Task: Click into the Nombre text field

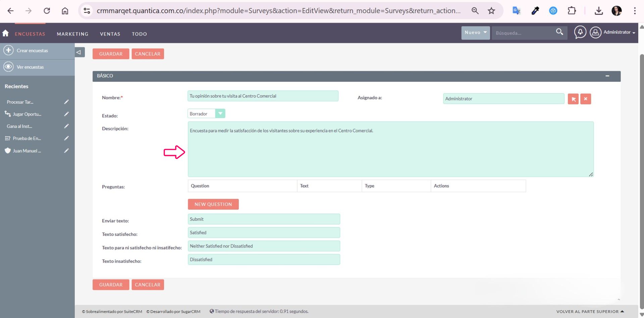Action: pyautogui.click(x=263, y=96)
